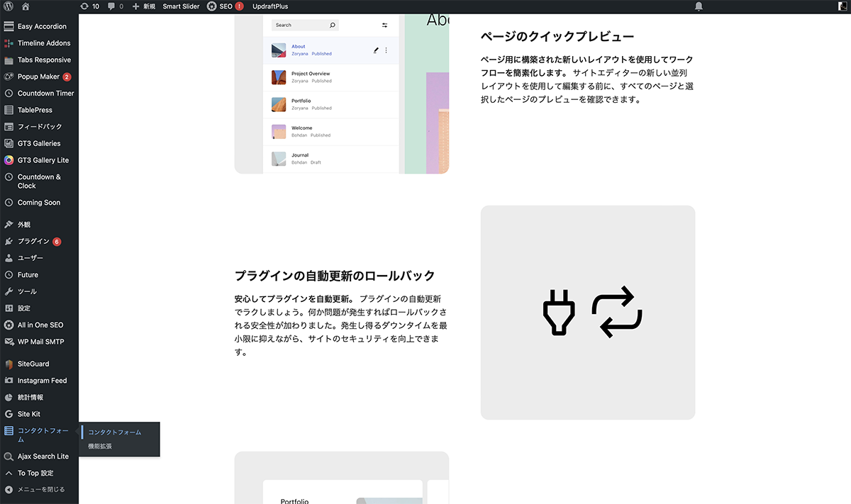Collapse sidebar with メニューを閉じる

pos(40,489)
